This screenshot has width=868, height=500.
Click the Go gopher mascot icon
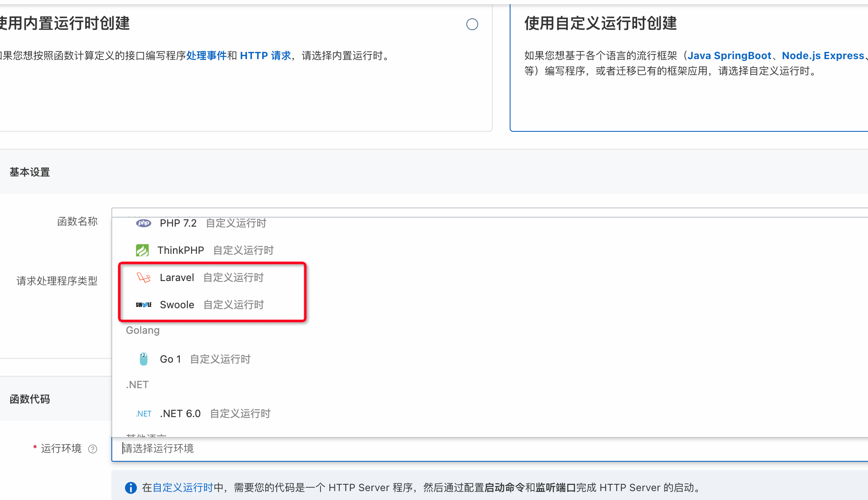pos(144,359)
